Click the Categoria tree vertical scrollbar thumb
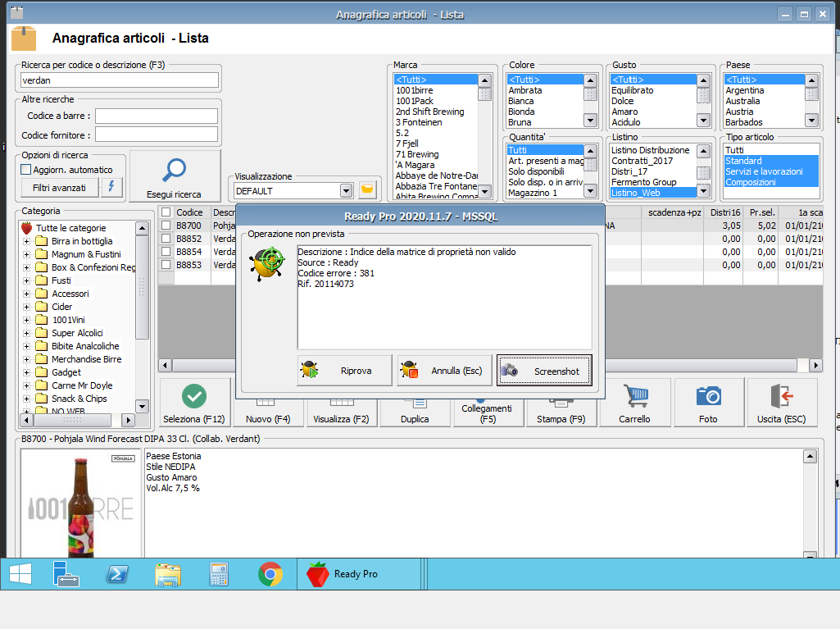Image resolution: width=840 pixels, height=629 pixels. coord(142,287)
